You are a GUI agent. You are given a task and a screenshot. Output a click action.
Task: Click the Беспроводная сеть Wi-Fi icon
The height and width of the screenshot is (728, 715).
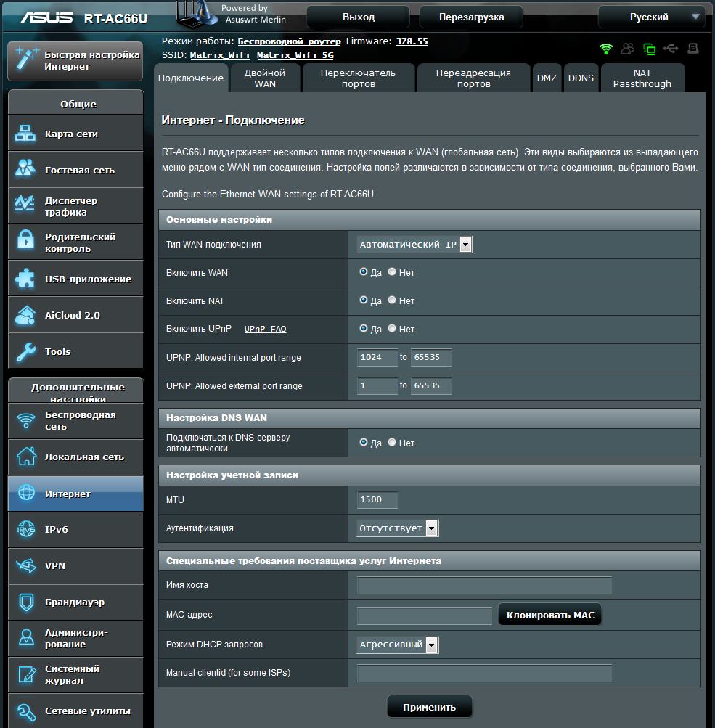pos(26,420)
